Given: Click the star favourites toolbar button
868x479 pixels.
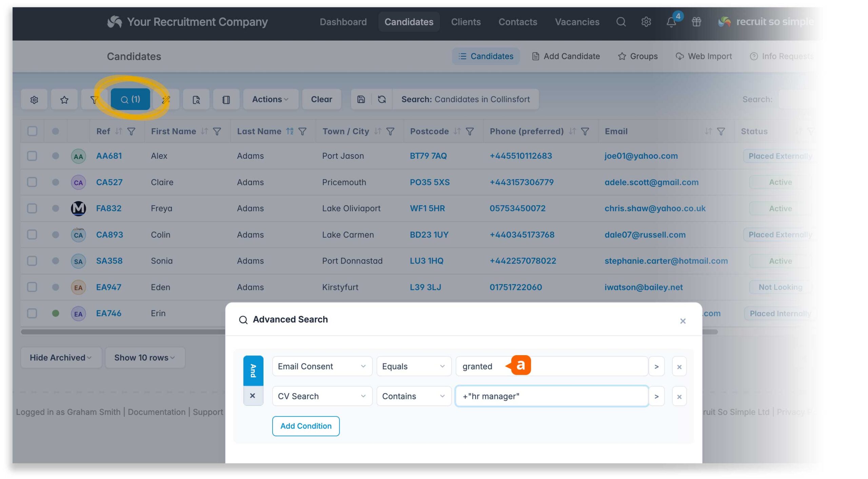Looking at the screenshot, I should point(64,99).
